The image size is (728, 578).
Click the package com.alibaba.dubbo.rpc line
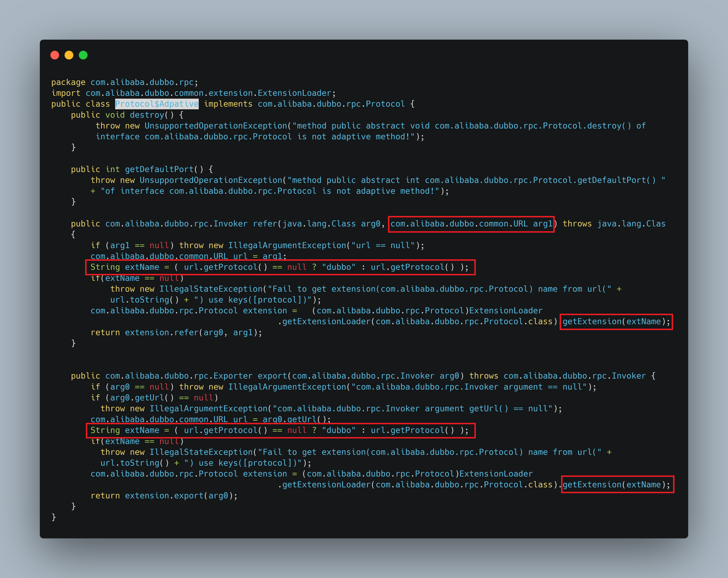125,82
